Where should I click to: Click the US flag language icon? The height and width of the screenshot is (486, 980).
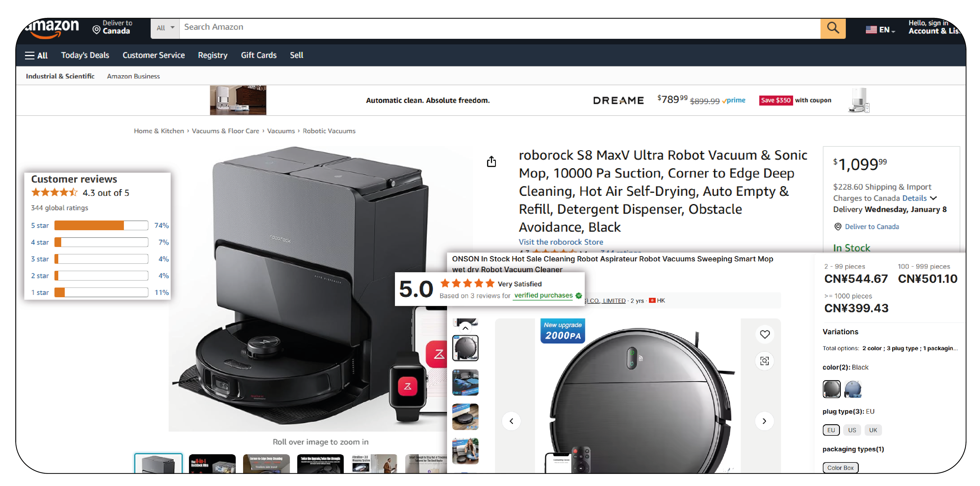(871, 29)
